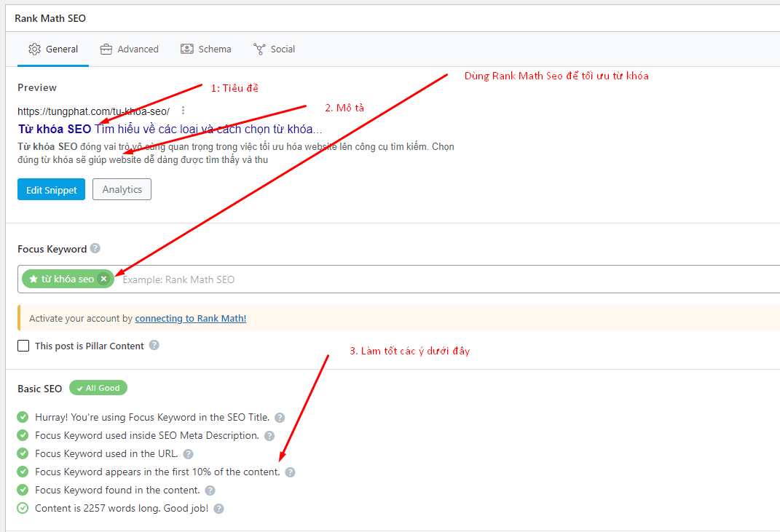
Task: Click the Analytics button
Action: point(122,189)
